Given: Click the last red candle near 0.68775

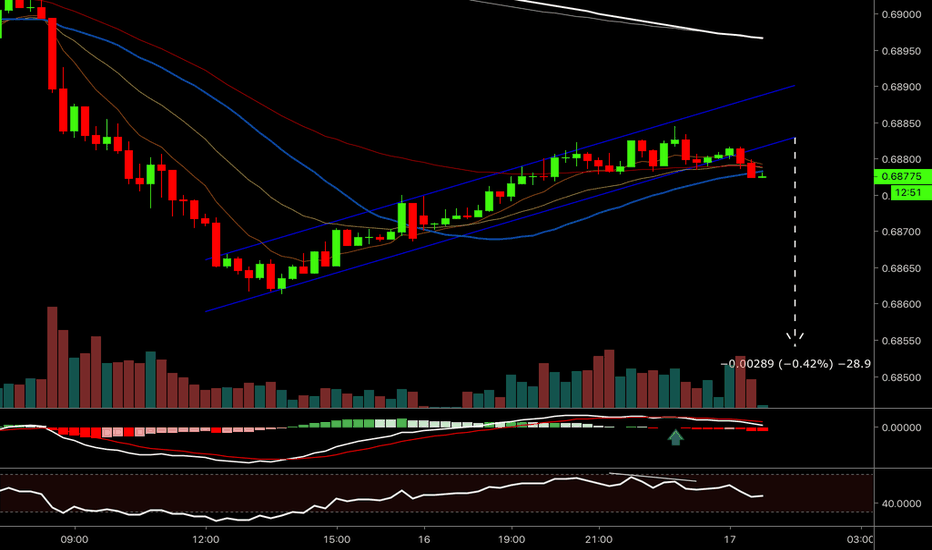Looking at the screenshot, I should coord(751,169).
